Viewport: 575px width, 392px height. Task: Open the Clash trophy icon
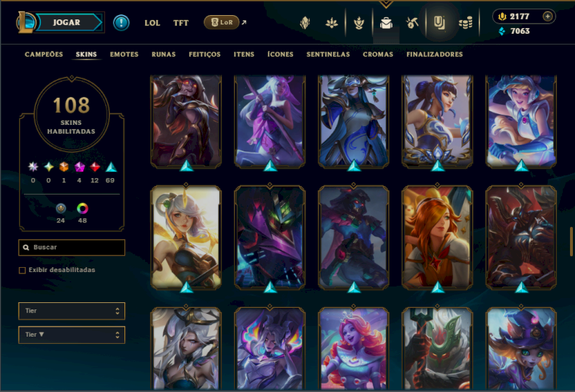[x=359, y=23]
